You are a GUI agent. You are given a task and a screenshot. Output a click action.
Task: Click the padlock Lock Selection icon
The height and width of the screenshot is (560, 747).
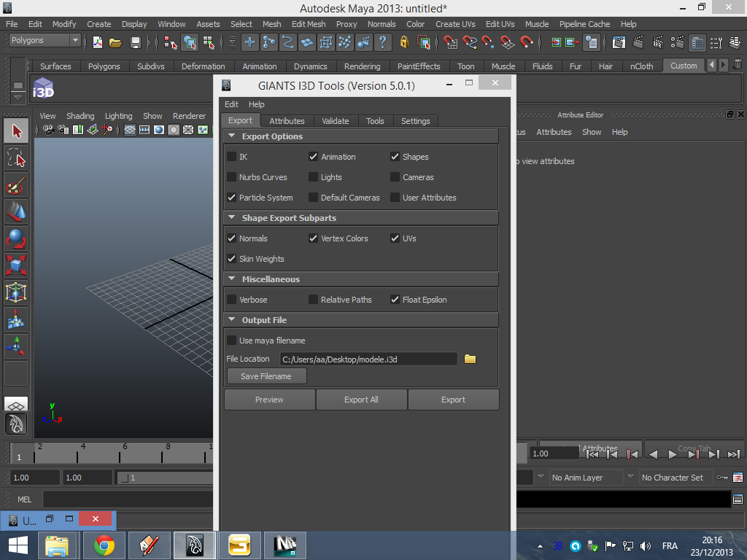pos(404,42)
